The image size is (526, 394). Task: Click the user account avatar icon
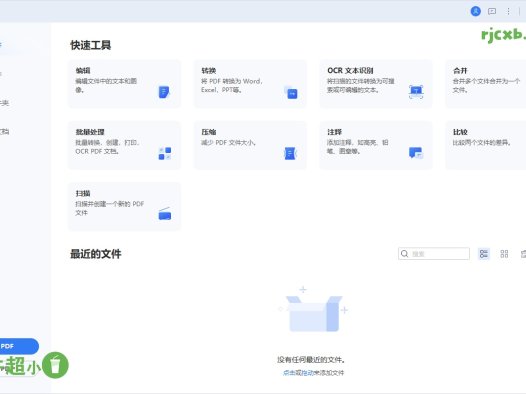[475, 11]
